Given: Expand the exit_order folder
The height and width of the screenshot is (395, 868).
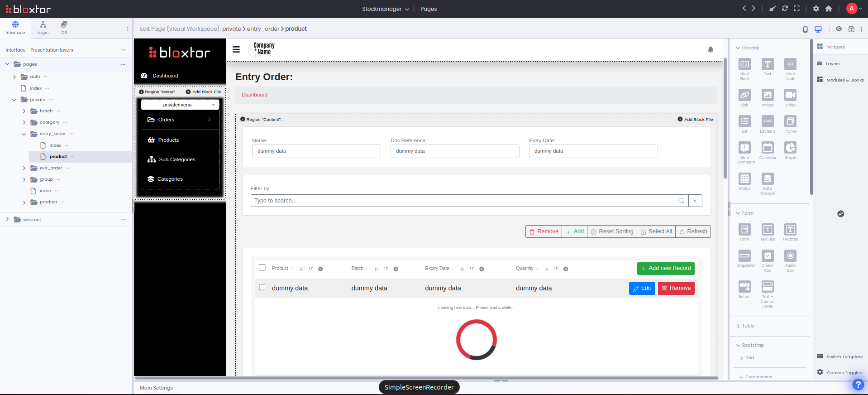Looking at the screenshot, I should point(24,168).
